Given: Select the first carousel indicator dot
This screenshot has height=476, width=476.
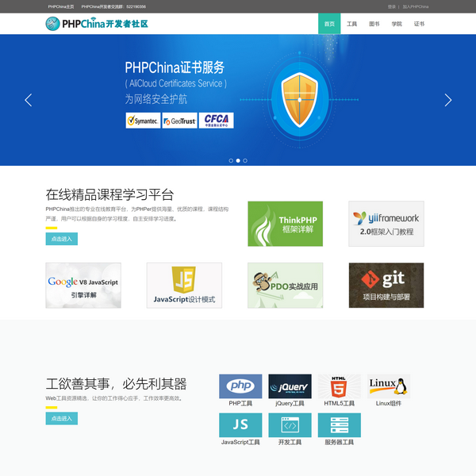Looking at the screenshot, I should (x=231, y=160).
